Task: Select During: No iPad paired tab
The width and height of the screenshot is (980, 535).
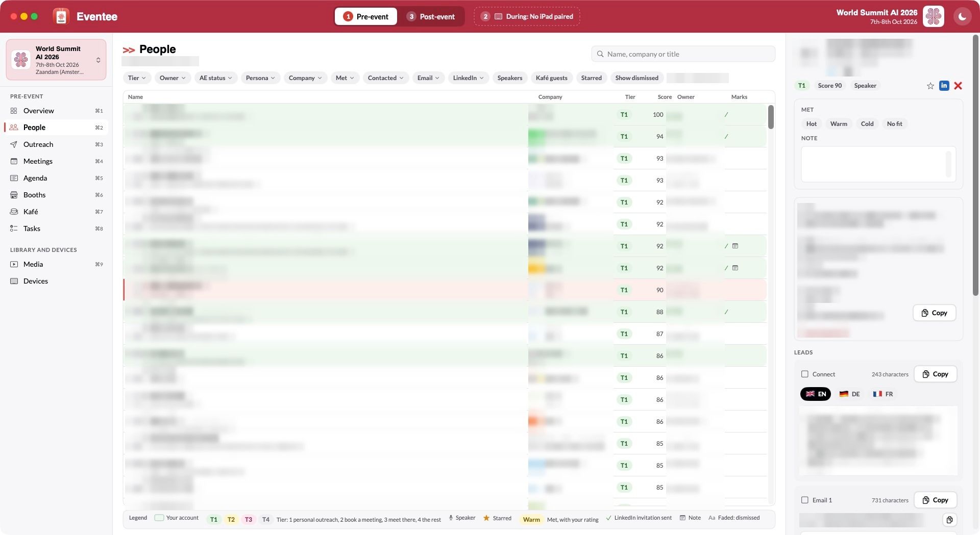Action: pos(527,16)
